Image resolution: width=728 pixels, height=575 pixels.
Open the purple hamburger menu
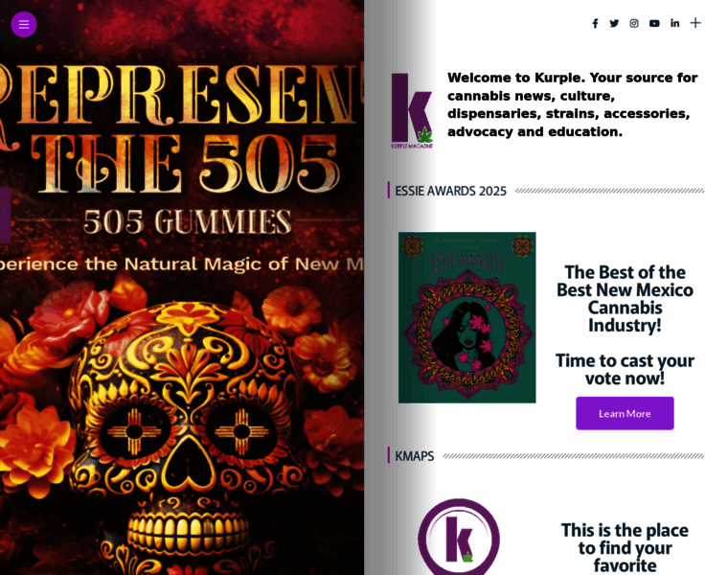pyautogui.click(x=24, y=24)
